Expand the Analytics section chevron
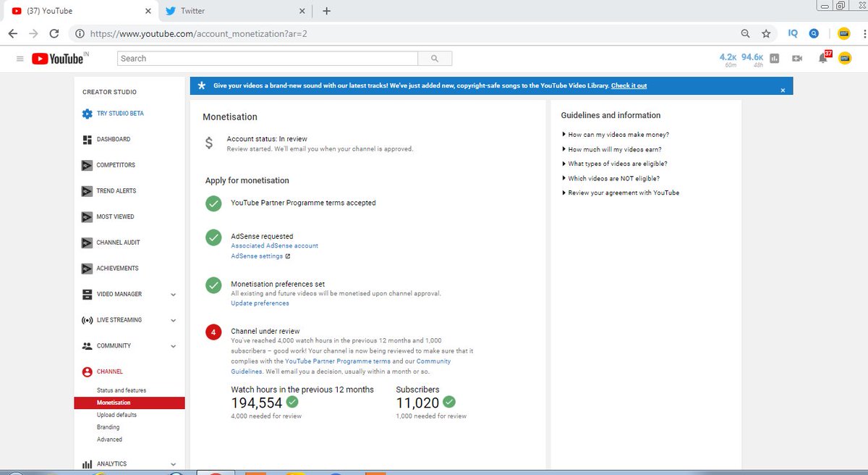Viewport: 868px width, 475px height. 173,464
